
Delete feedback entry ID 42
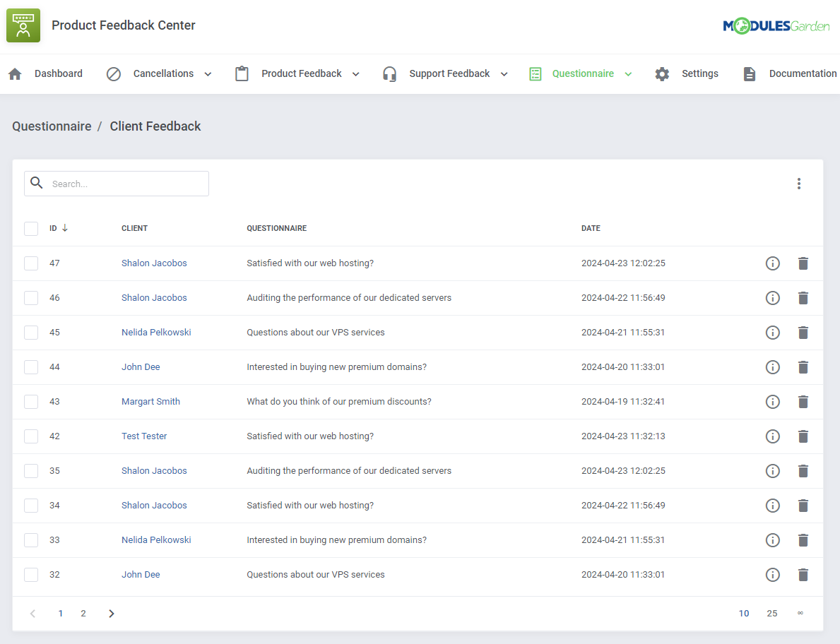(x=803, y=436)
